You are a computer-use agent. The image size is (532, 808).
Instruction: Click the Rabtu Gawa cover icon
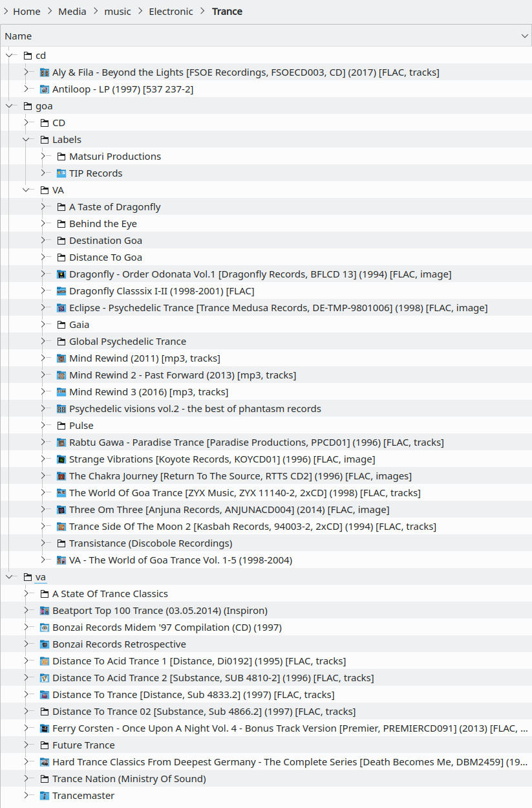tap(61, 442)
